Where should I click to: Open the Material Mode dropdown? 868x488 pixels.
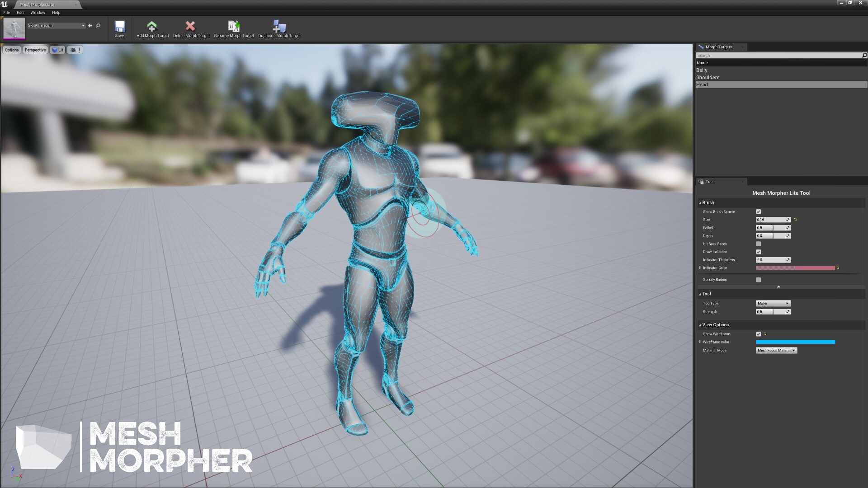776,350
